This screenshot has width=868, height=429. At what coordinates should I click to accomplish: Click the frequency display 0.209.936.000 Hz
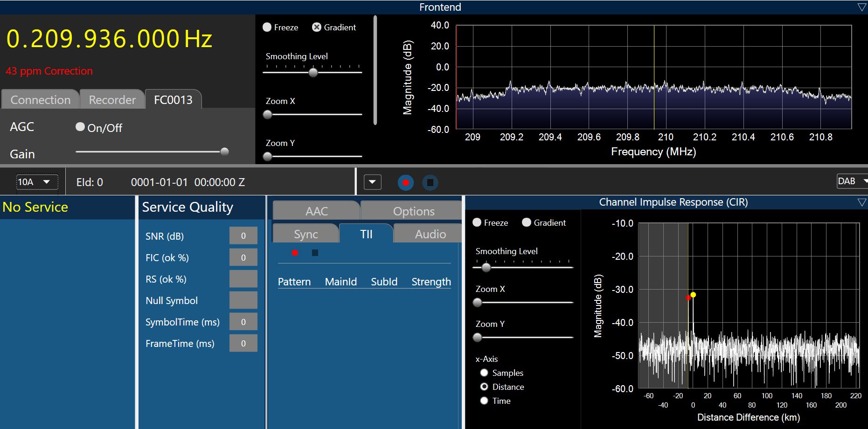tap(109, 39)
